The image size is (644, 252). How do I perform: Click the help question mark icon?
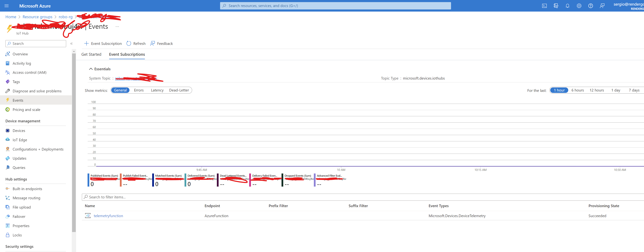pyautogui.click(x=590, y=6)
